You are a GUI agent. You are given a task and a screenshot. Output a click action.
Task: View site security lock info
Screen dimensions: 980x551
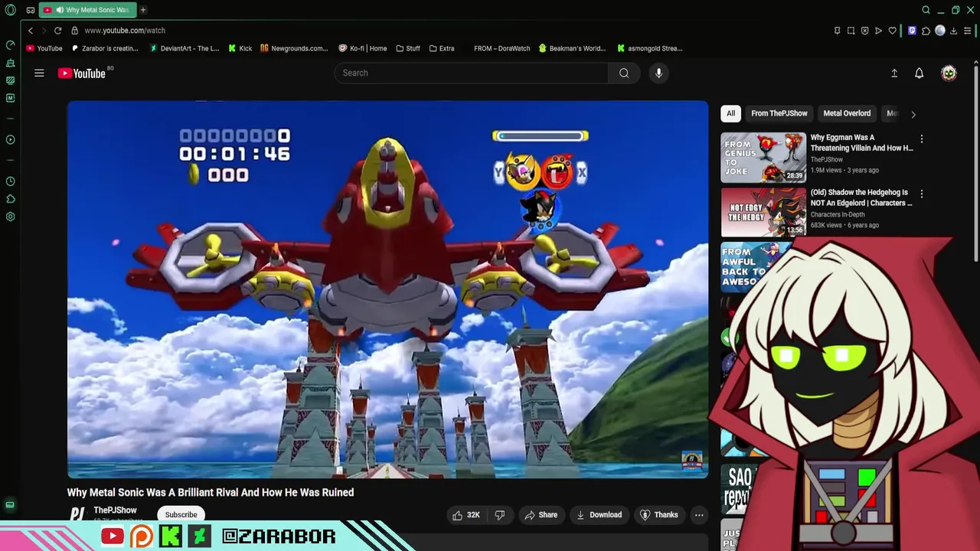point(74,31)
